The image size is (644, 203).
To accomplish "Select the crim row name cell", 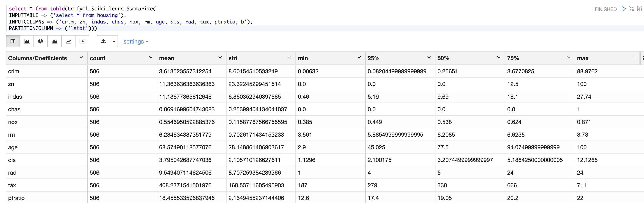I will [47, 71].
